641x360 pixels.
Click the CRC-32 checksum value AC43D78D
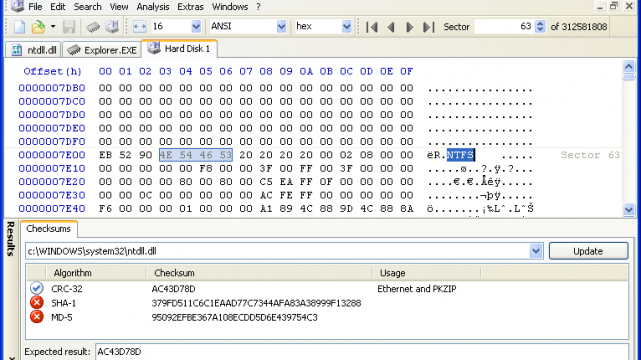click(173, 289)
